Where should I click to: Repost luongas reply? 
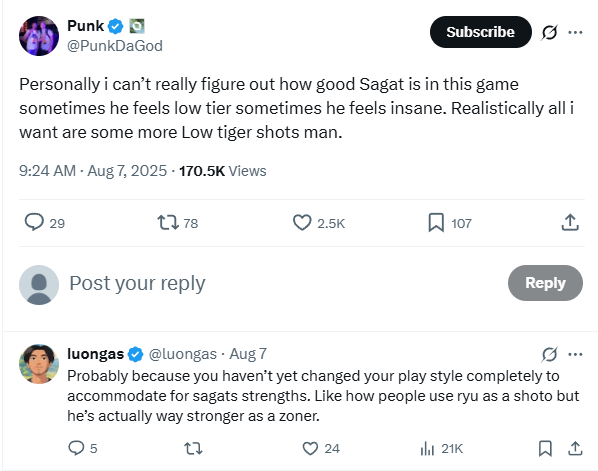click(x=193, y=448)
